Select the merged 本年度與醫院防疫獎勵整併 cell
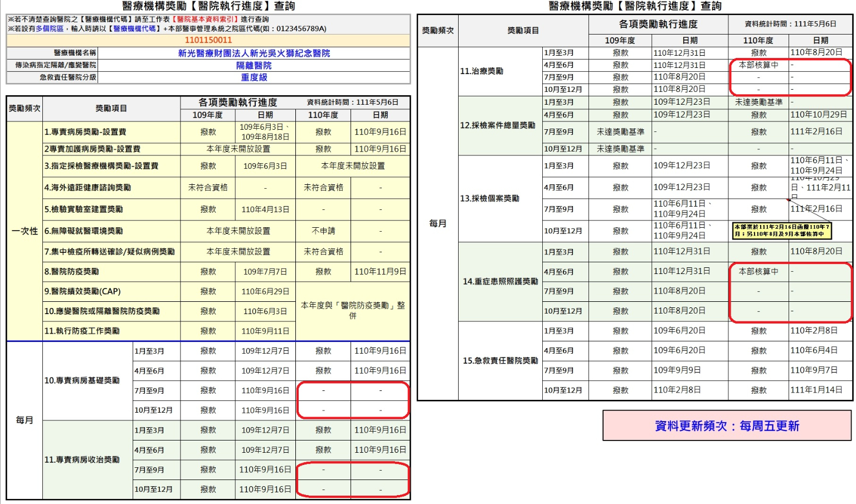Image resolution: width=856 pixels, height=504 pixels. pyautogui.click(x=352, y=311)
